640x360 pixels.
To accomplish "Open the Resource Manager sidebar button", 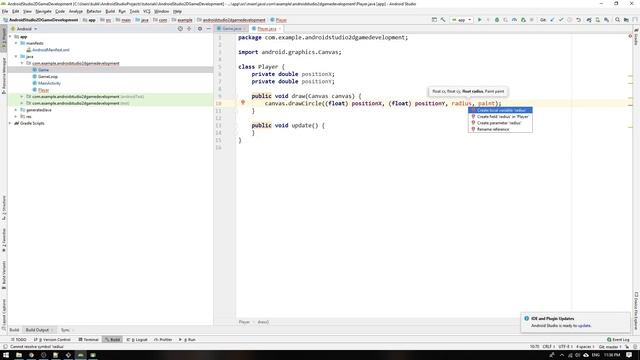I will tap(4, 75).
